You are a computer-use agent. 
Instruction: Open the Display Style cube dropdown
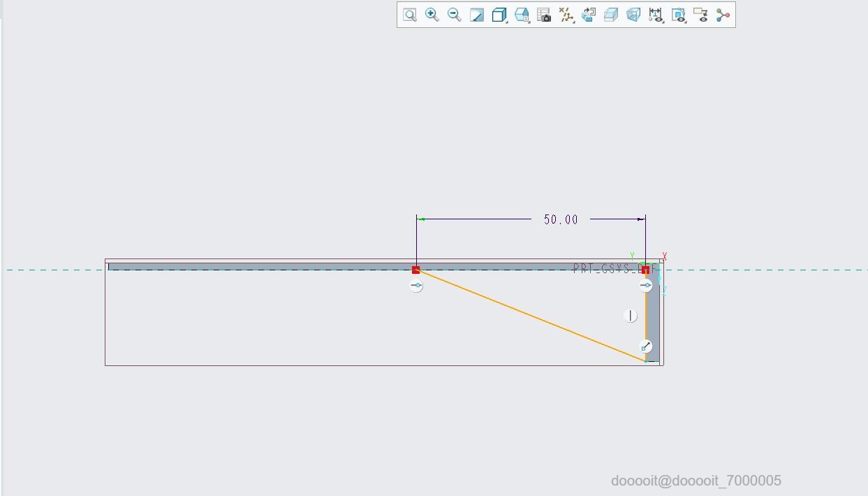pyautogui.click(x=499, y=15)
